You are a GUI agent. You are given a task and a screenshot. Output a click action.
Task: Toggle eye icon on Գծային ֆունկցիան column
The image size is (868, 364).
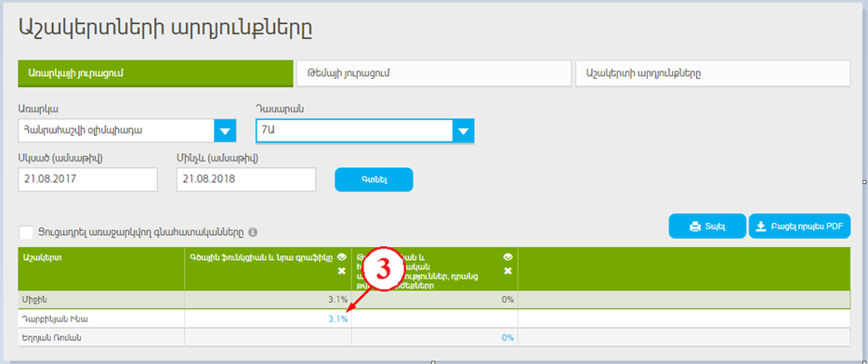[x=342, y=256]
